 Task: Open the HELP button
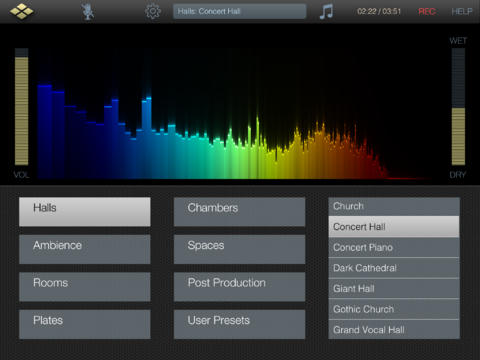(x=462, y=12)
